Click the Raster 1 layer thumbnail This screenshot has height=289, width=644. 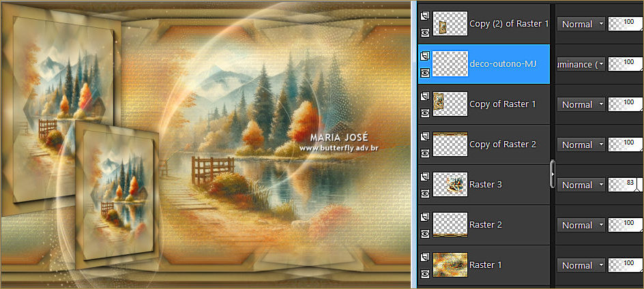pos(450,265)
